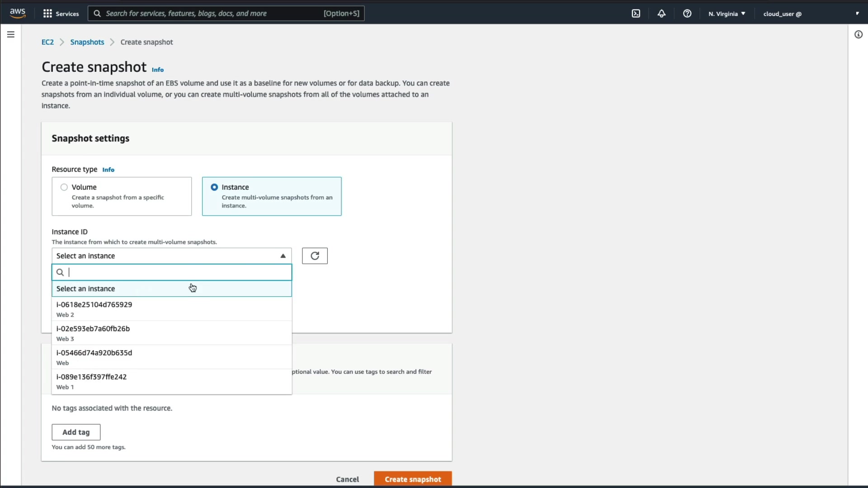The height and width of the screenshot is (488, 868).
Task: Launch the CloudShell terminal icon
Action: [636, 14]
